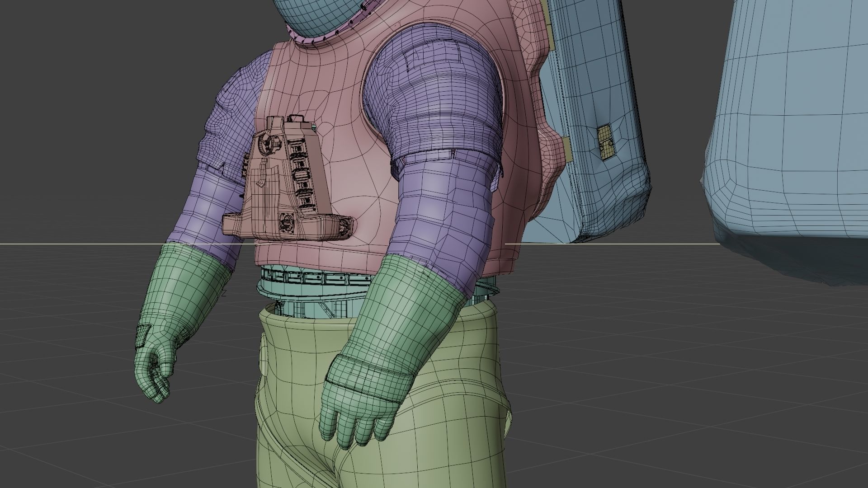Click empty dark background at top left
Viewport: 868px width, 488px height.
90,68
